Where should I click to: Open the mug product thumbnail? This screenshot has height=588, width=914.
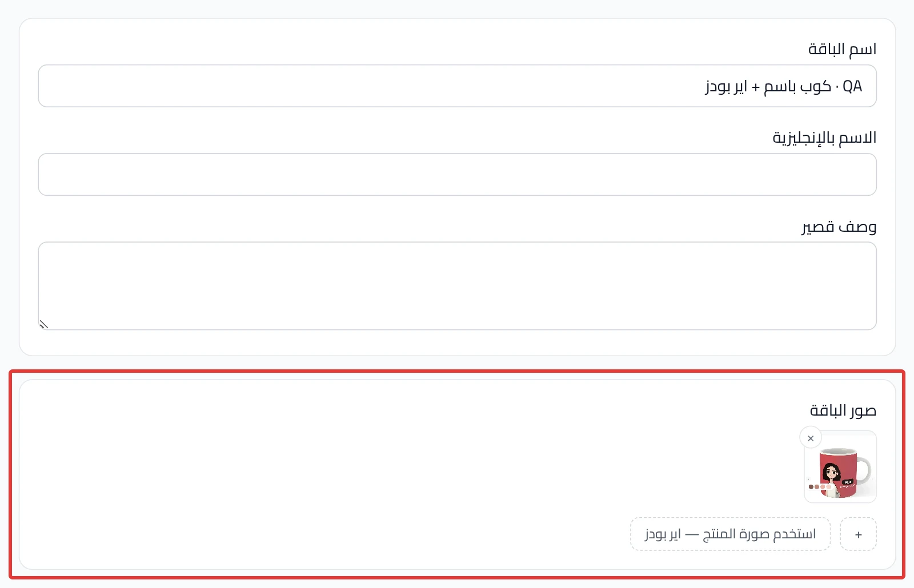click(840, 467)
